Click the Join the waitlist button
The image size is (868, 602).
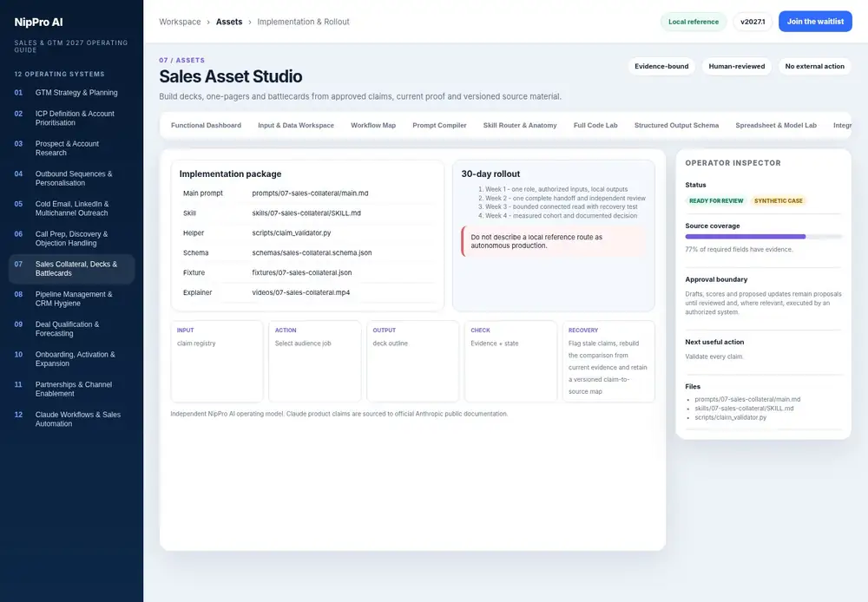(x=815, y=22)
